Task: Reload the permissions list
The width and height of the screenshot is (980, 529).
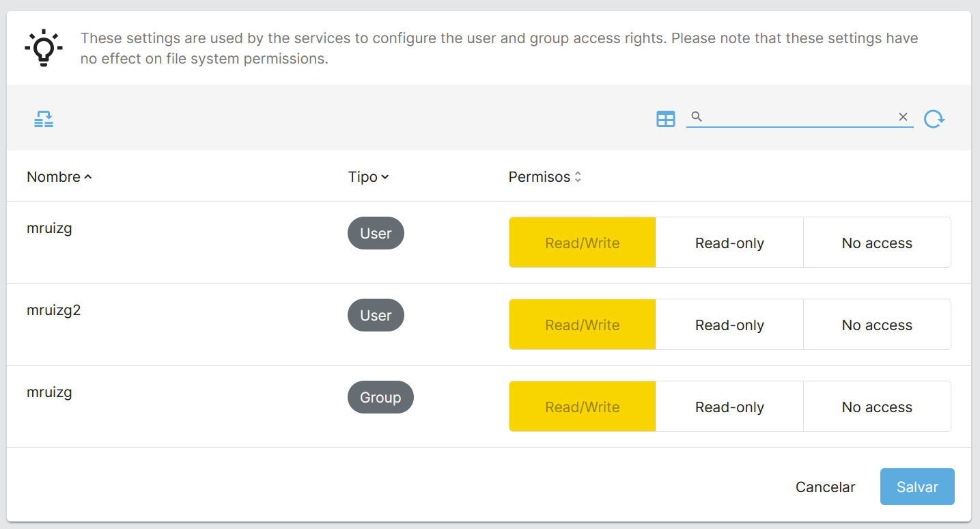Action: click(934, 119)
